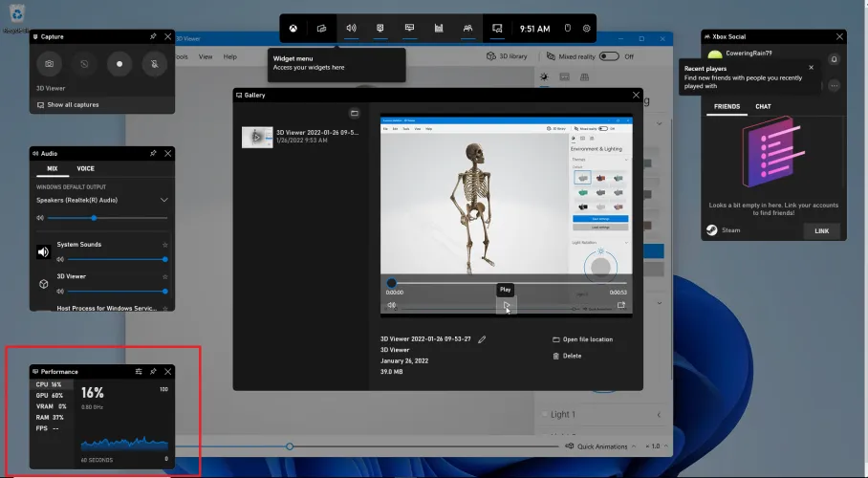Take a screenshot with the camera icon
Viewport: 868px width, 478px height.
pos(50,65)
